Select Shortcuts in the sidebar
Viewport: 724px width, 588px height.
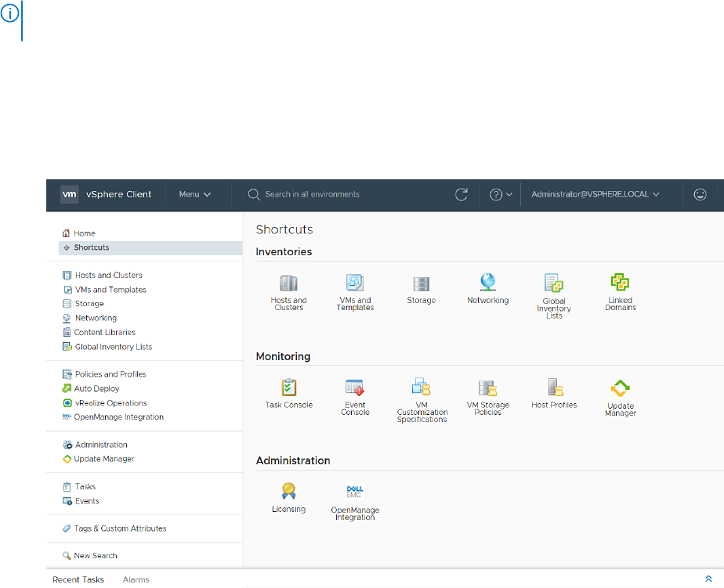150,248
